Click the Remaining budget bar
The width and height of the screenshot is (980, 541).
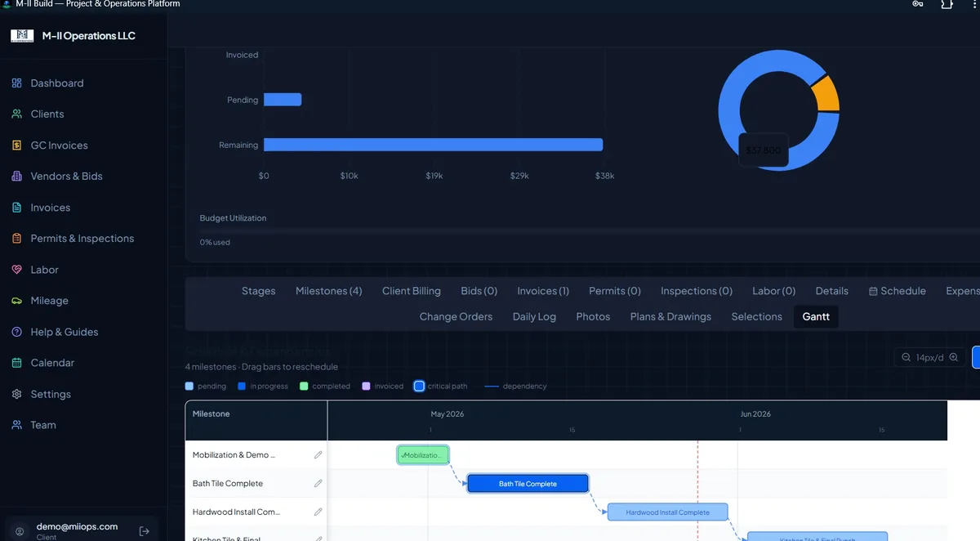pos(433,145)
